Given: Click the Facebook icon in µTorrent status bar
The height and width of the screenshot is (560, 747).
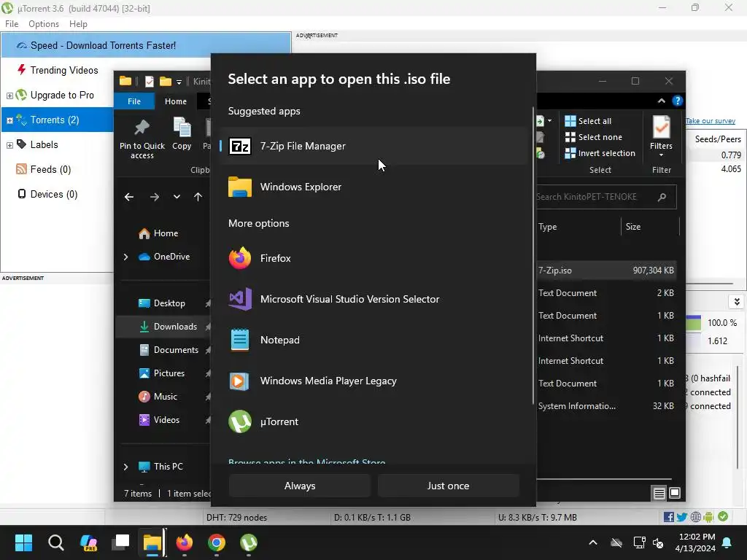Looking at the screenshot, I should 668,517.
